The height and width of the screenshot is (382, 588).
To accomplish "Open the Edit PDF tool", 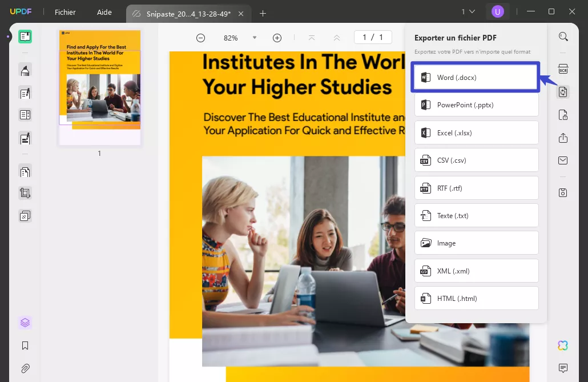I will (25, 93).
